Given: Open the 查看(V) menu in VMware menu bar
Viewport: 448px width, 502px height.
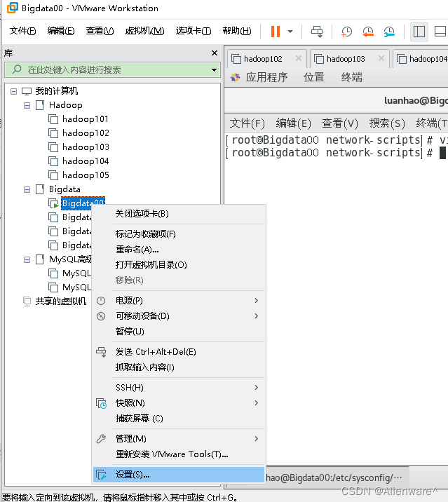Looking at the screenshot, I should [100, 31].
